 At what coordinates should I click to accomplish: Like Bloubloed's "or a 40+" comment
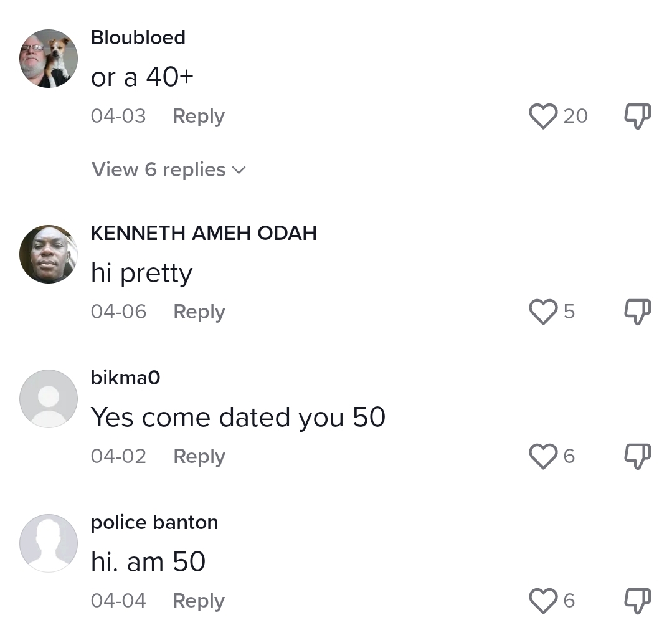point(542,117)
